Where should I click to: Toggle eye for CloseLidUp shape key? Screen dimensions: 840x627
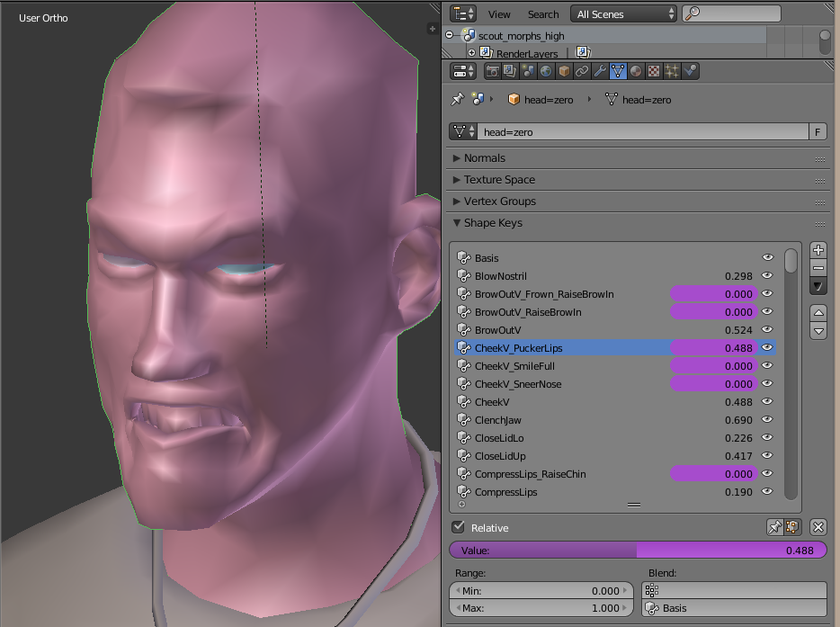coord(768,455)
